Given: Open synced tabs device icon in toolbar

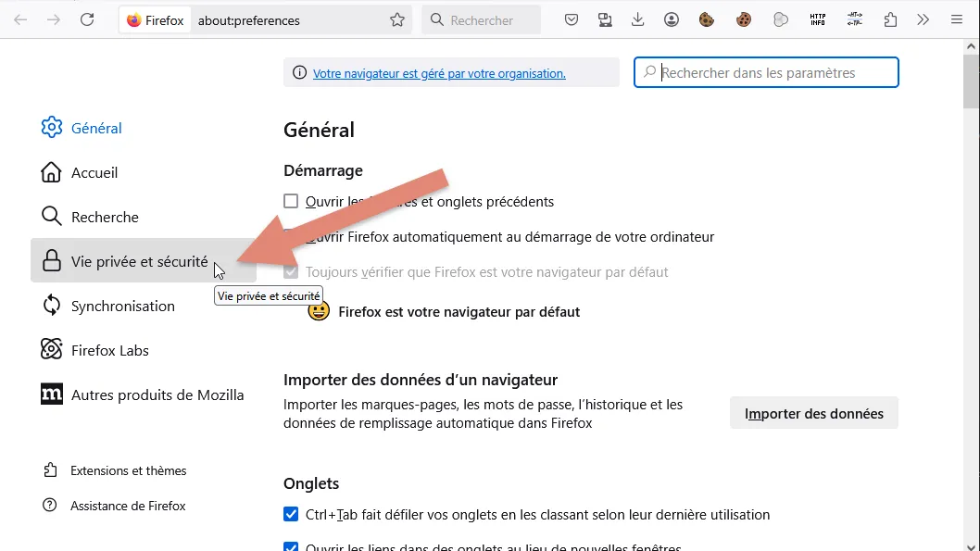Looking at the screenshot, I should (x=605, y=20).
